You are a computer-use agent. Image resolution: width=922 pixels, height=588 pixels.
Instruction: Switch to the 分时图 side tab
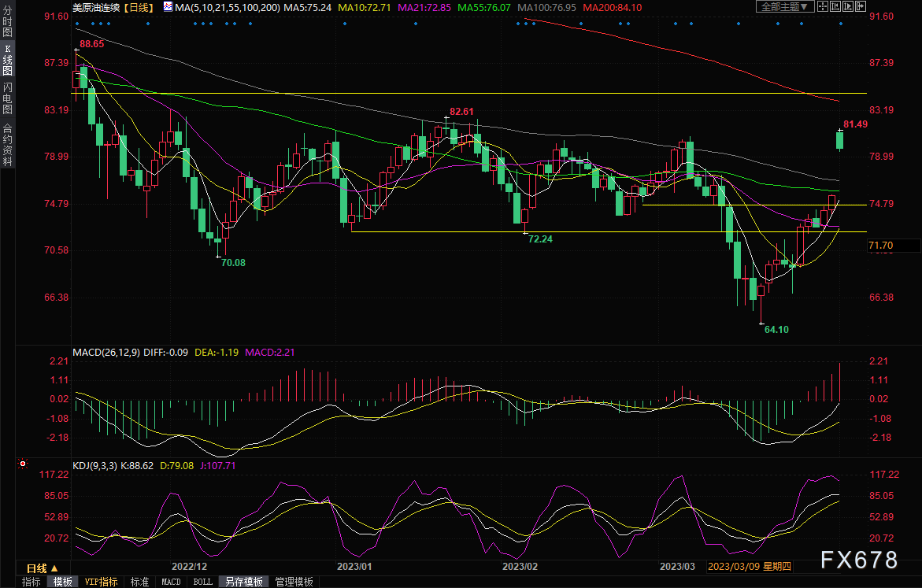coord(7,22)
